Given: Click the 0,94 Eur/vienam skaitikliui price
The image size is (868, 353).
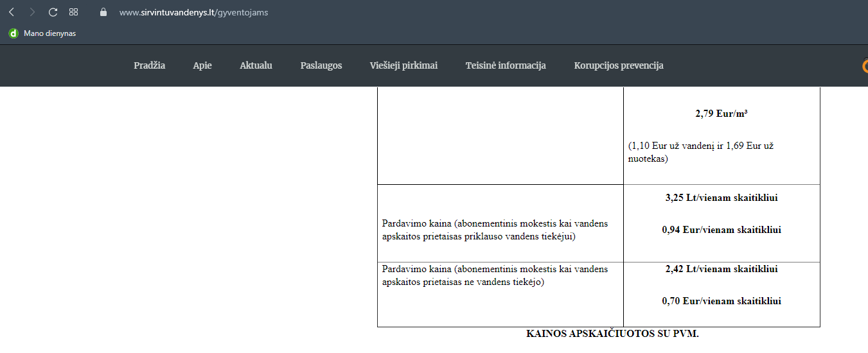Looking at the screenshot, I should click(722, 230).
